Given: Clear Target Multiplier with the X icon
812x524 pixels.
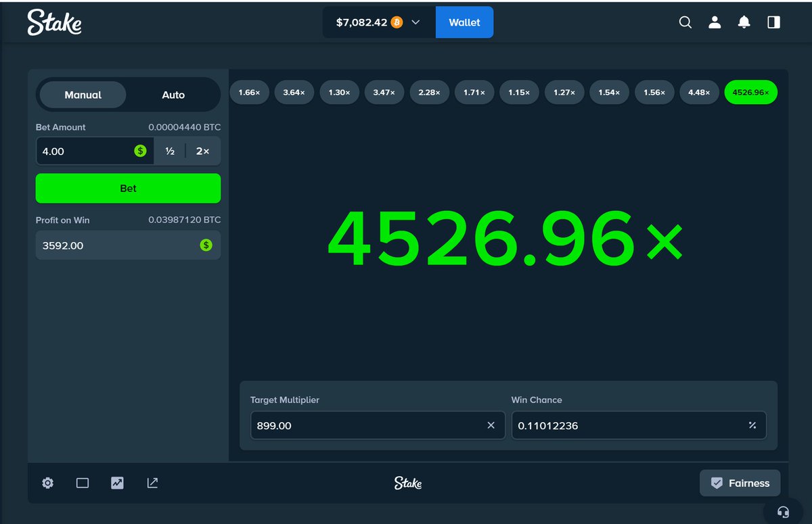Looking at the screenshot, I should (x=491, y=425).
